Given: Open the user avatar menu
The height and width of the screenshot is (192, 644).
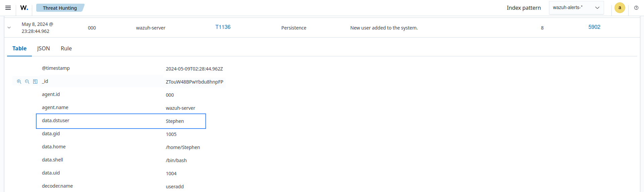Looking at the screenshot, I should click(620, 8).
